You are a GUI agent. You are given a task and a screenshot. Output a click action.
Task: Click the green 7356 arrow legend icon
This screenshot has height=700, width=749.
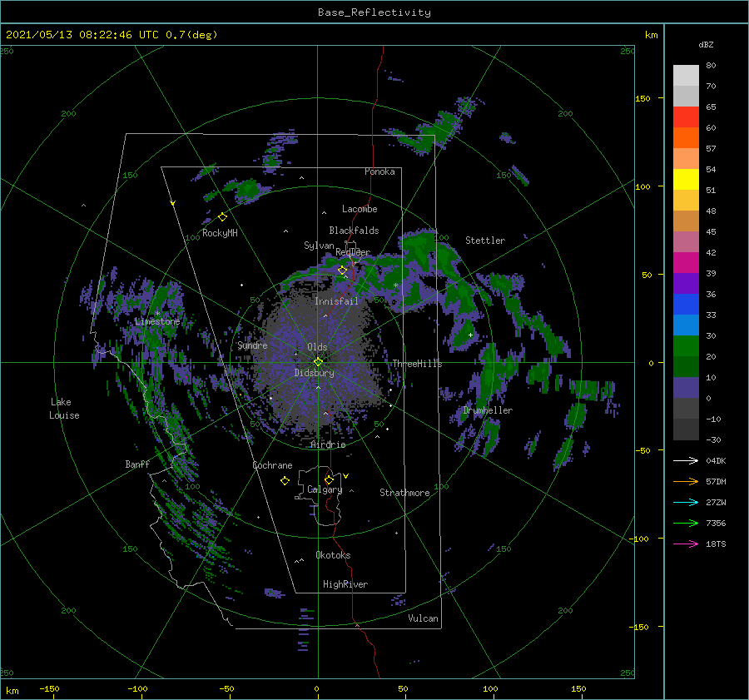click(686, 524)
